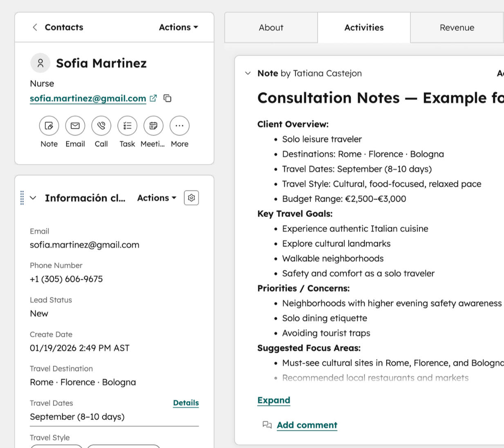Click the Email action icon
The height and width of the screenshot is (448, 504).
click(x=75, y=126)
